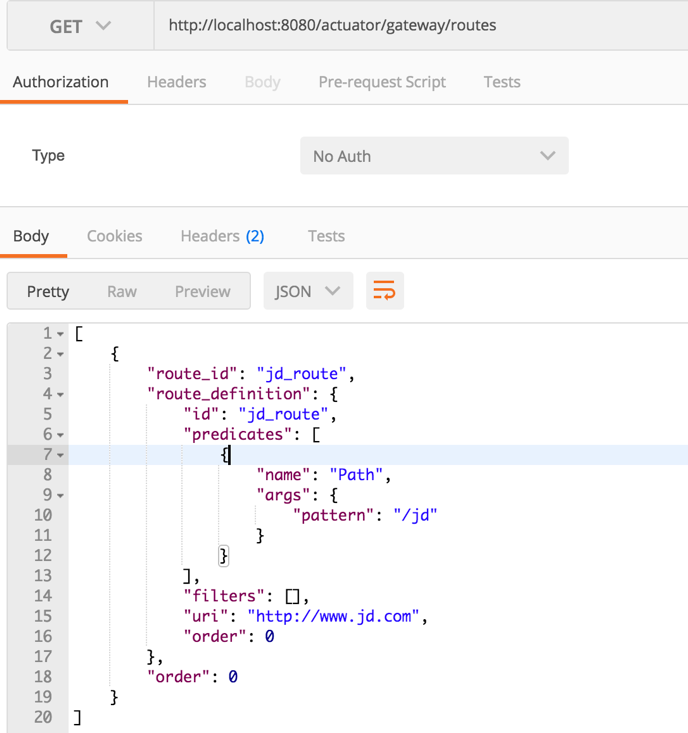Select the Pretty response view
Viewport: 688px width, 733px height.
click(48, 291)
